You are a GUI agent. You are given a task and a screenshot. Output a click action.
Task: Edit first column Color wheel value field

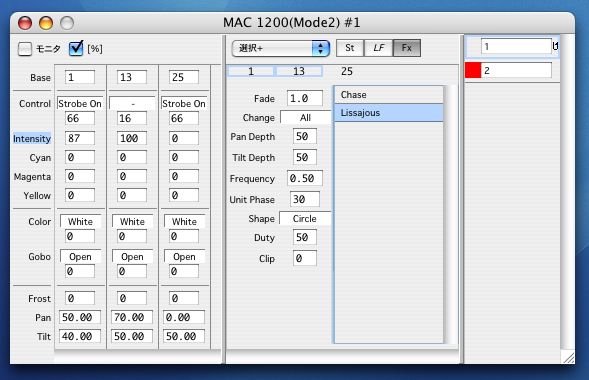[x=80, y=236]
